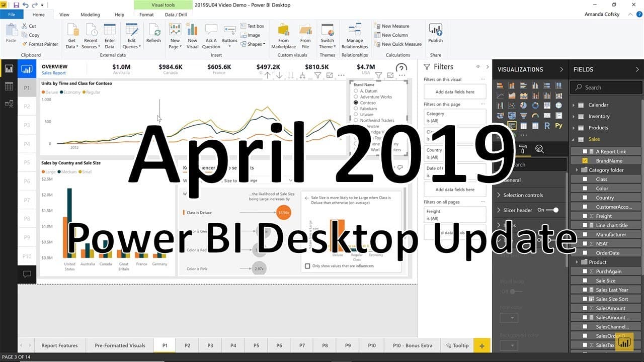Click the Category is (All) filter card
644x362 pixels.
click(x=455, y=117)
